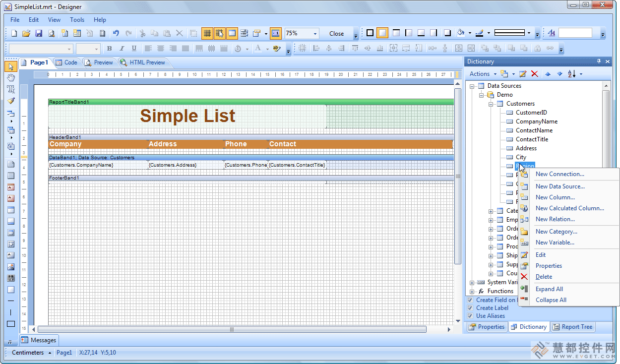Screen dimensions: 620x364
Task: Click the Move Down arrow in Dictionary toolbar
Action: tap(559, 74)
